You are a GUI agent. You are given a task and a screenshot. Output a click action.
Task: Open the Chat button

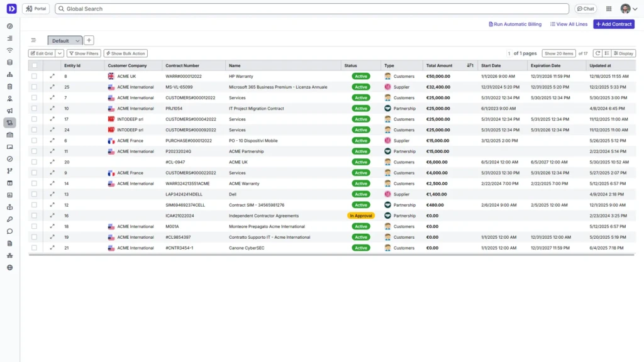586,9
